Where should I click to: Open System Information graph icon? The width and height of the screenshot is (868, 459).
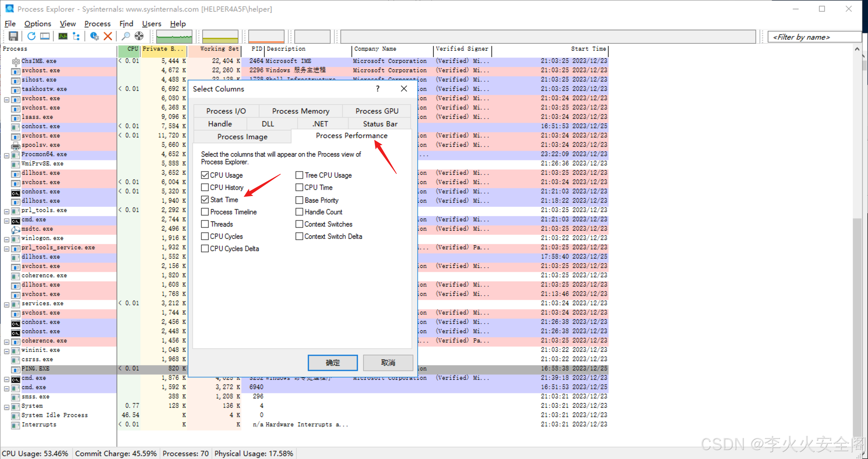pos(63,36)
